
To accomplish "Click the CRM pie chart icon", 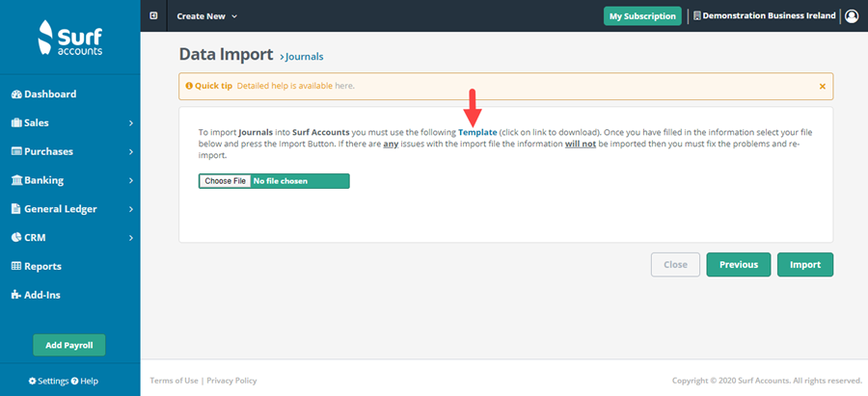I will pyautogui.click(x=16, y=238).
